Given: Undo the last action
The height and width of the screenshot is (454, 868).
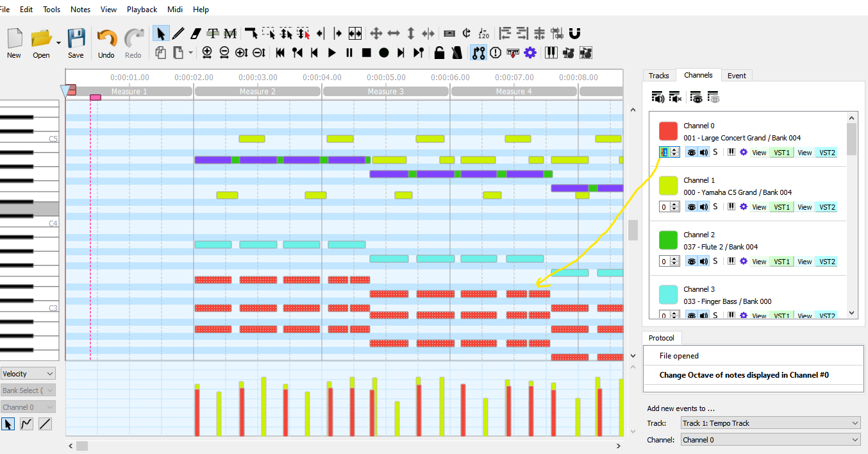Looking at the screenshot, I should pos(106,43).
